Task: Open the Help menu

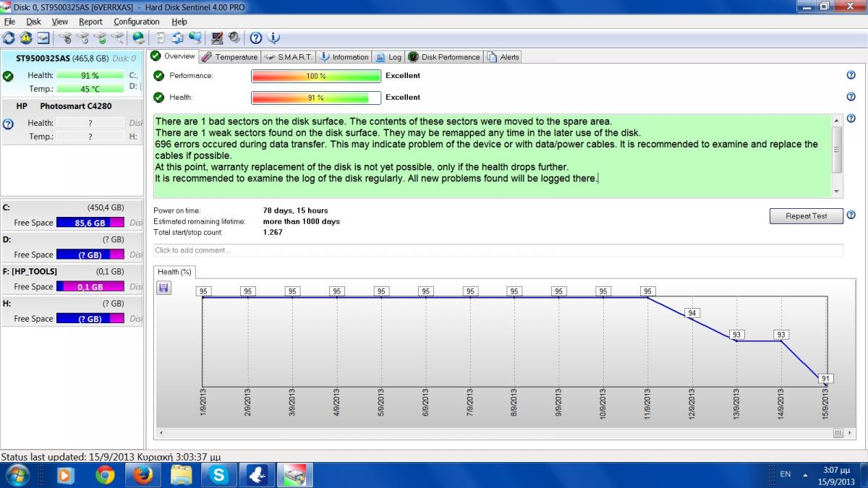Action: pos(179,22)
